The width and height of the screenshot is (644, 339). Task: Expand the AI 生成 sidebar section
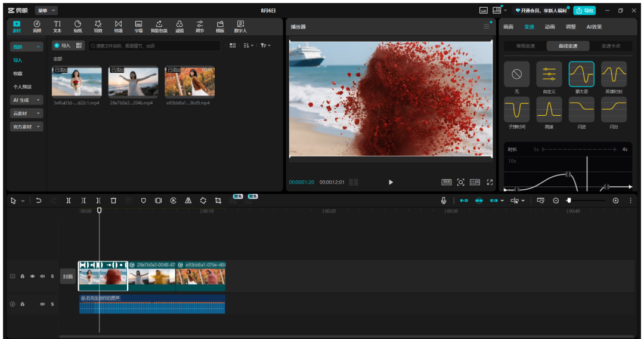click(26, 100)
